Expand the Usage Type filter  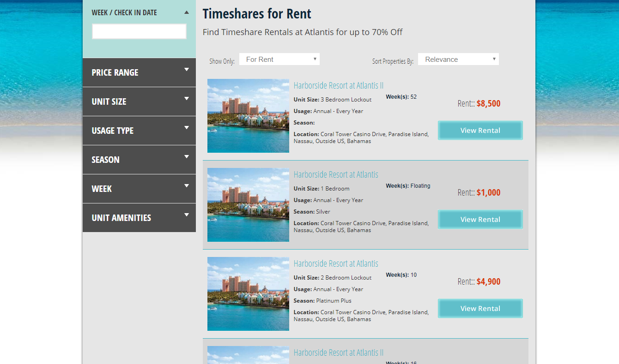pos(139,131)
